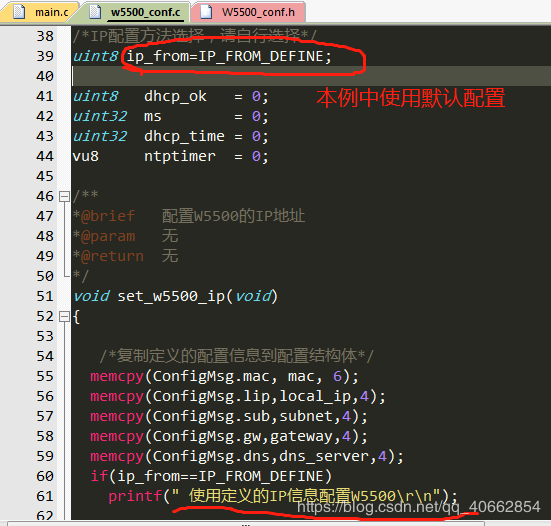Collapse the comment block at line 46
The width and height of the screenshot is (551, 526).
coord(64,196)
